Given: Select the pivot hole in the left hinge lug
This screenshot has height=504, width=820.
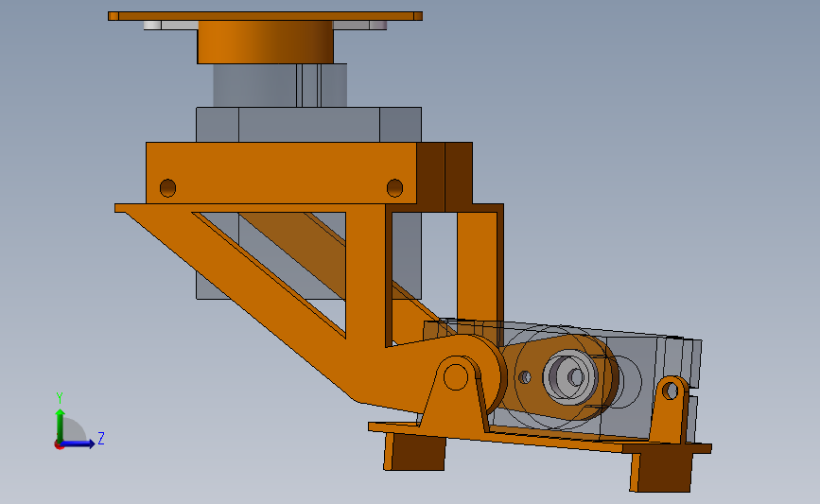Looking at the screenshot, I should 456,377.
